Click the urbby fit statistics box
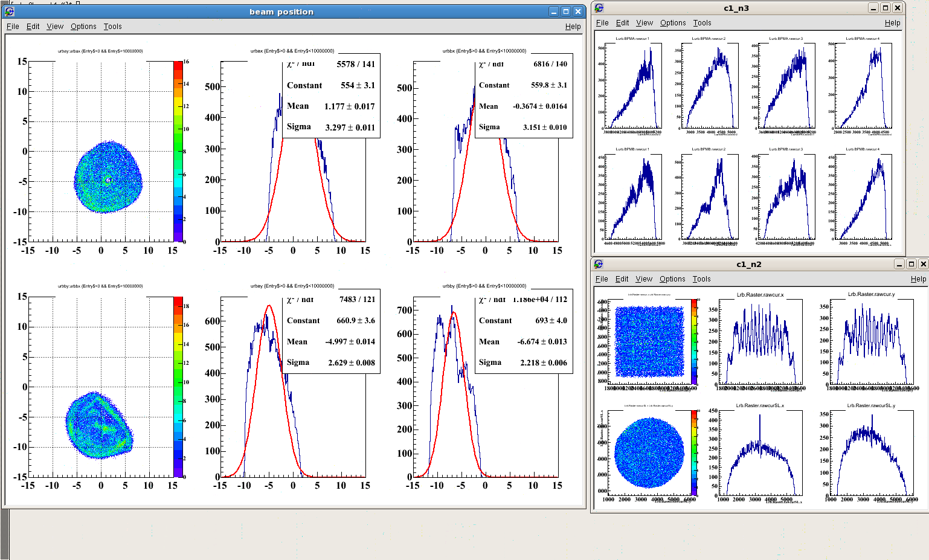The width and height of the screenshot is (929, 560). [524, 331]
